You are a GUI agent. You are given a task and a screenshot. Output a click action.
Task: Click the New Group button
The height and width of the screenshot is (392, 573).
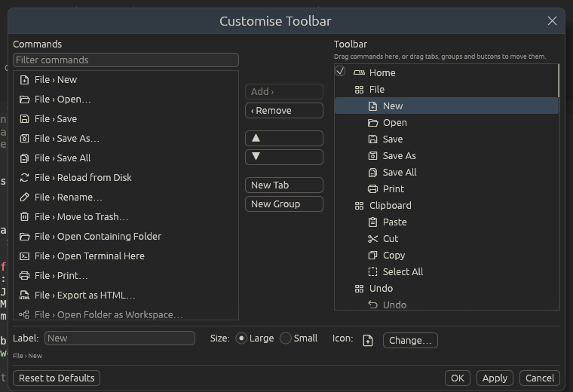pos(284,204)
